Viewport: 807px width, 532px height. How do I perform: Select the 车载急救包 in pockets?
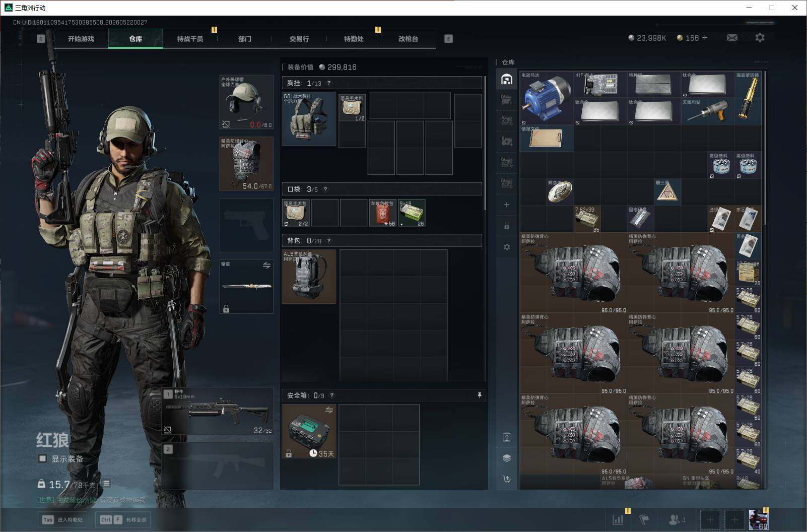click(382, 213)
